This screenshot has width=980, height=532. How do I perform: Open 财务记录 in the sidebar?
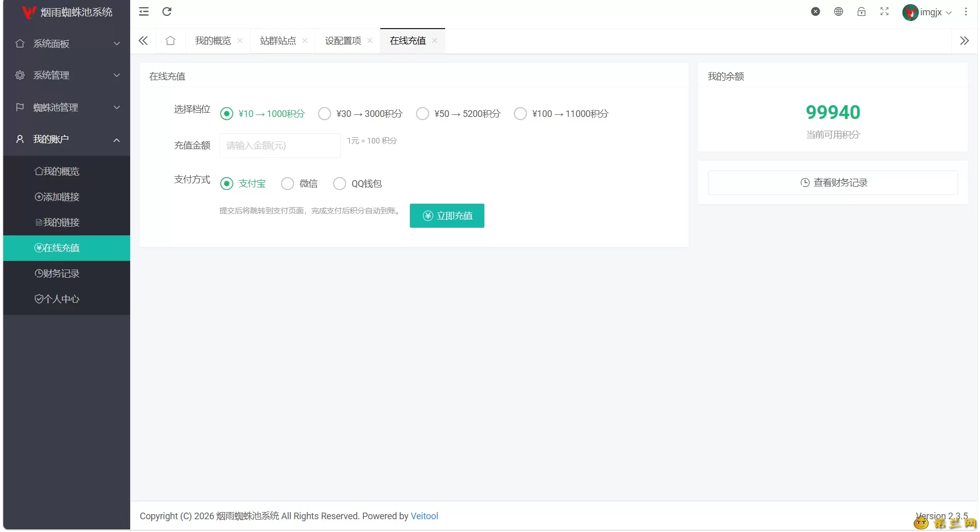coord(67,274)
